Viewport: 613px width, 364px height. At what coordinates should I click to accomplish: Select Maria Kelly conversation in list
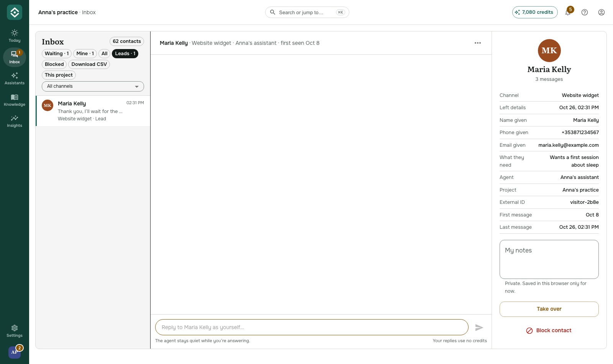point(93,111)
